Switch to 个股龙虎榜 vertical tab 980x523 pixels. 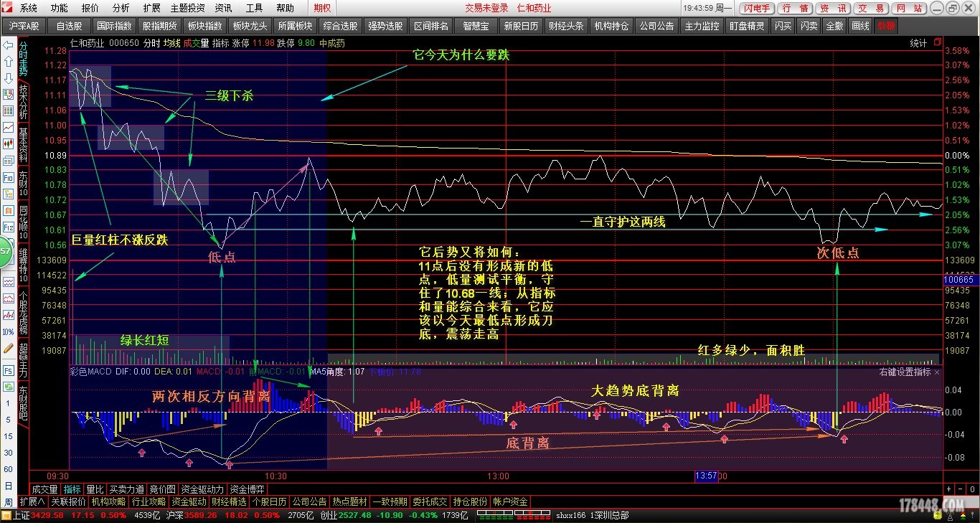23,313
